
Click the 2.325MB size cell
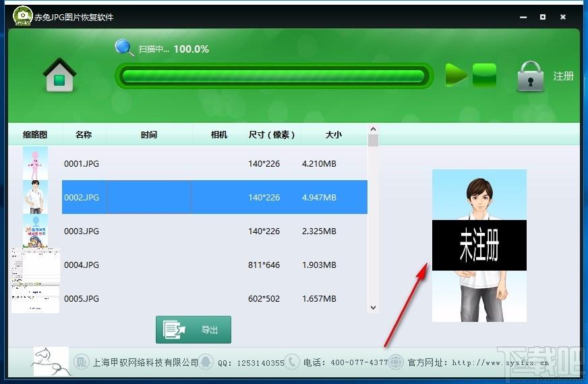click(319, 231)
